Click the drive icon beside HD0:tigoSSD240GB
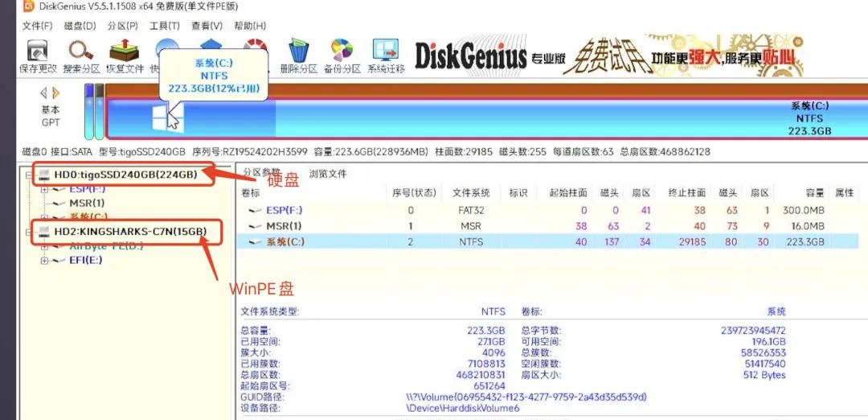 45,175
